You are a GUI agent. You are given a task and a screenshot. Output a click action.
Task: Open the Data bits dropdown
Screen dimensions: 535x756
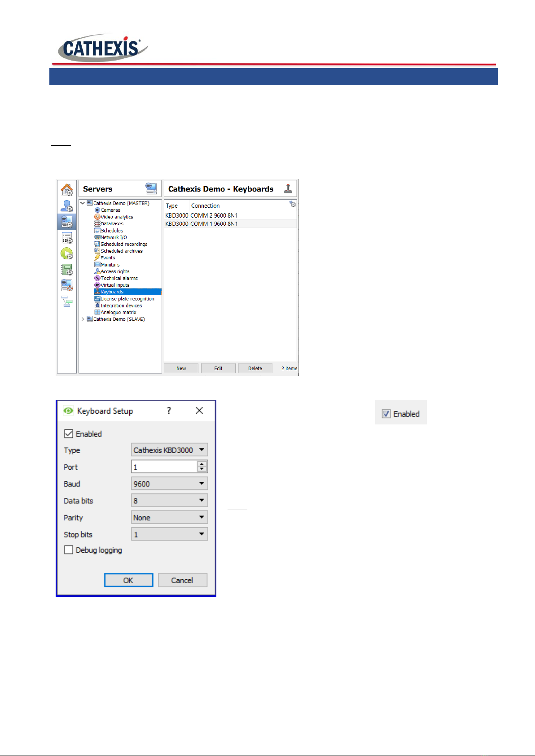[170, 500]
